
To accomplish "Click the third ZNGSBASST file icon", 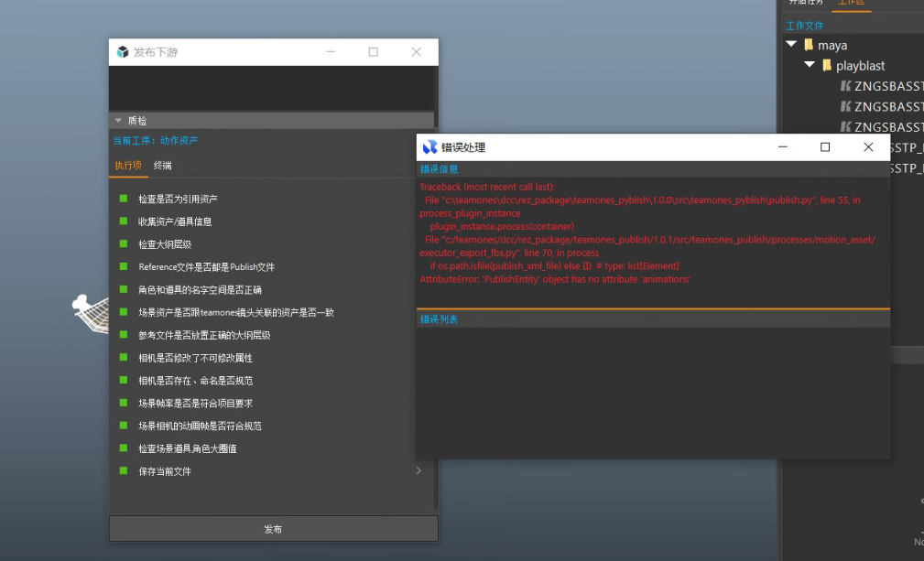I will click(x=845, y=126).
